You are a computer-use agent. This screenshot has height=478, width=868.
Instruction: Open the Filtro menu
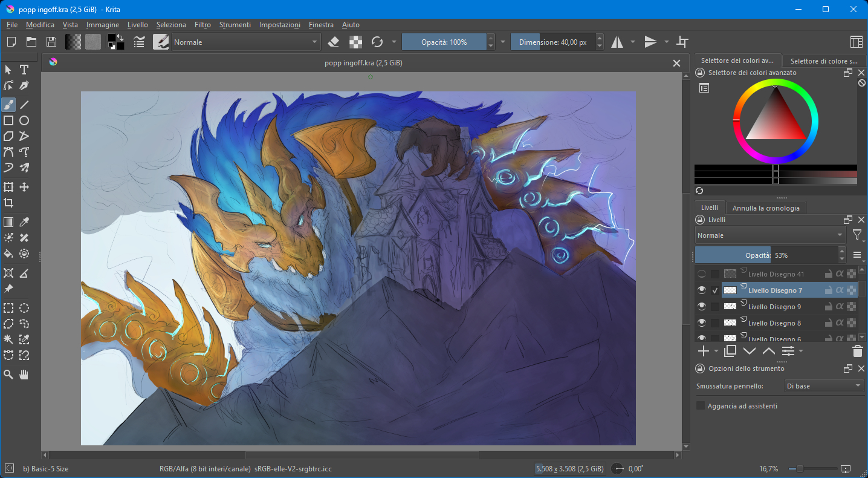tap(202, 25)
